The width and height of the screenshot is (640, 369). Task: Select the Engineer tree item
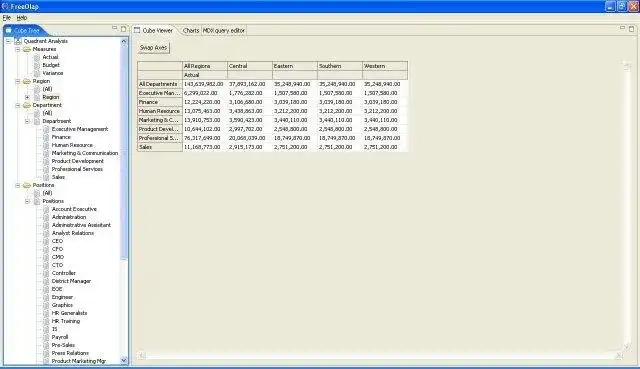tap(62, 297)
